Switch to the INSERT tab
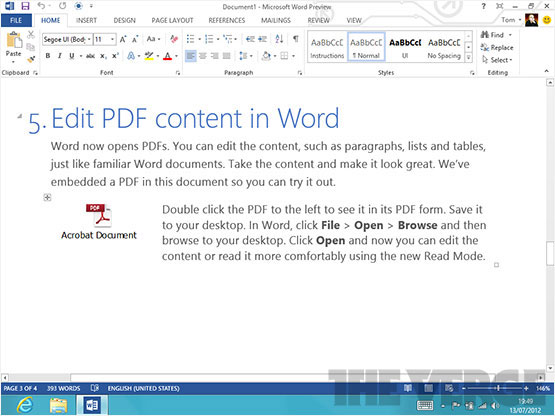555x416 pixels. (x=86, y=20)
